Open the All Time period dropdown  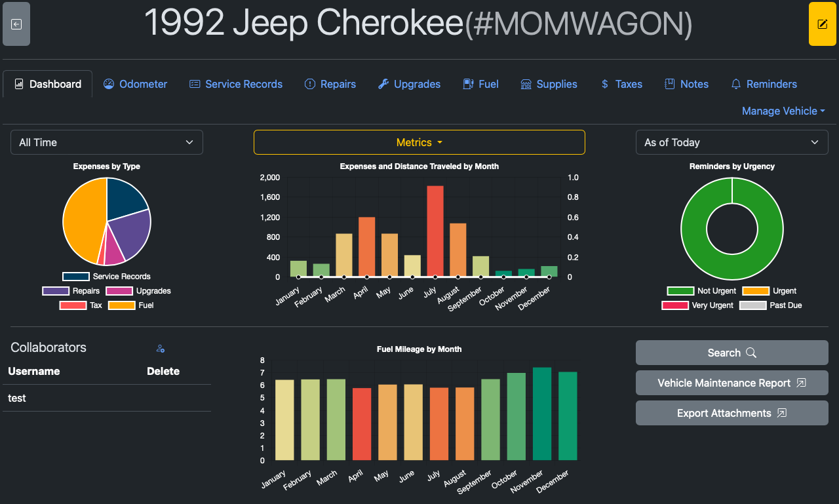click(x=107, y=142)
